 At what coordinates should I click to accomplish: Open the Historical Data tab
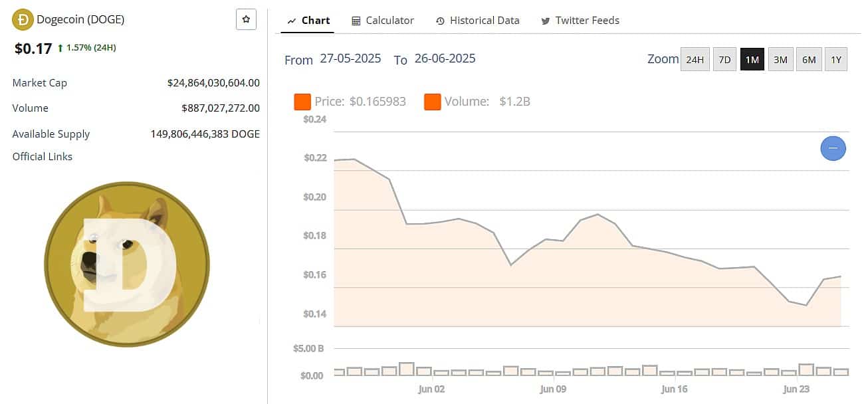click(x=478, y=21)
